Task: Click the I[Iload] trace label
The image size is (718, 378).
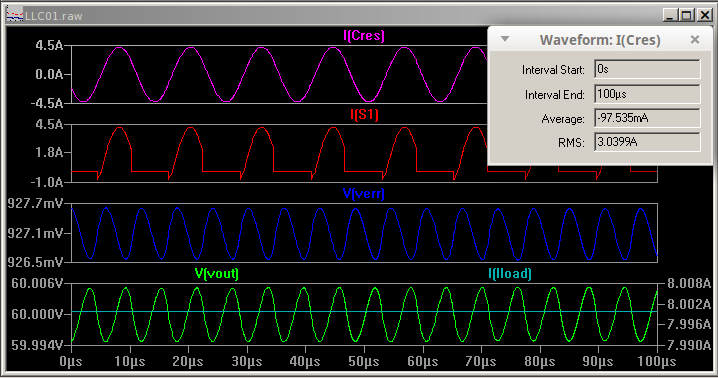Action: coord(510,274)
